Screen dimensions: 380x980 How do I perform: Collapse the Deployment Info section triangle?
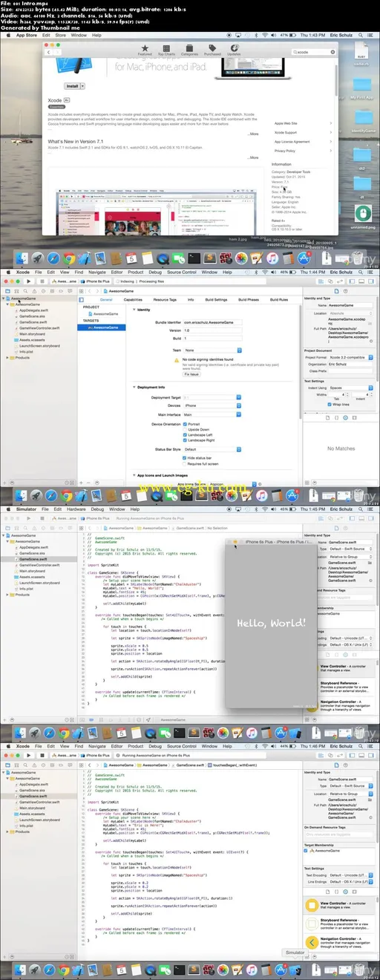point(134,387)
